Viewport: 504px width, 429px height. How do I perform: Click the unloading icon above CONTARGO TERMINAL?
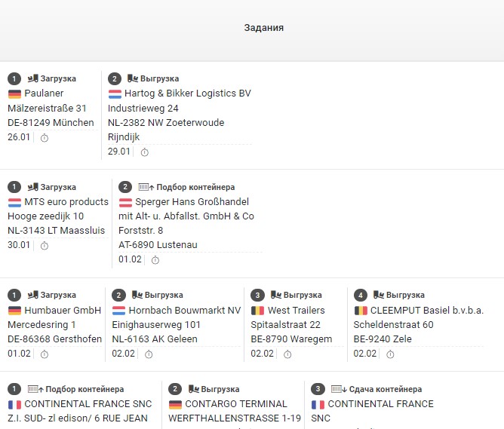pos(194,389)
